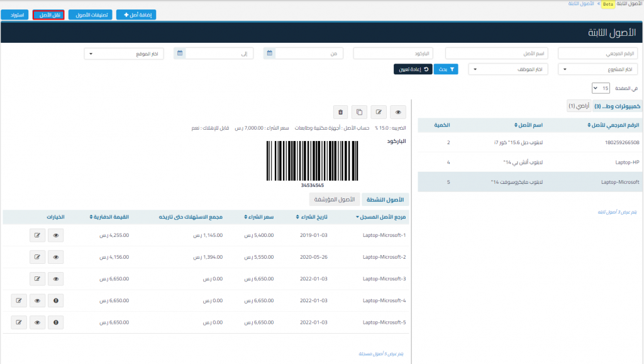Image resolution: width=644 pixels, height=364 pixels.
Task: Click the 'نقل الأصل' transfer asset button
Action: pos(48,14)
